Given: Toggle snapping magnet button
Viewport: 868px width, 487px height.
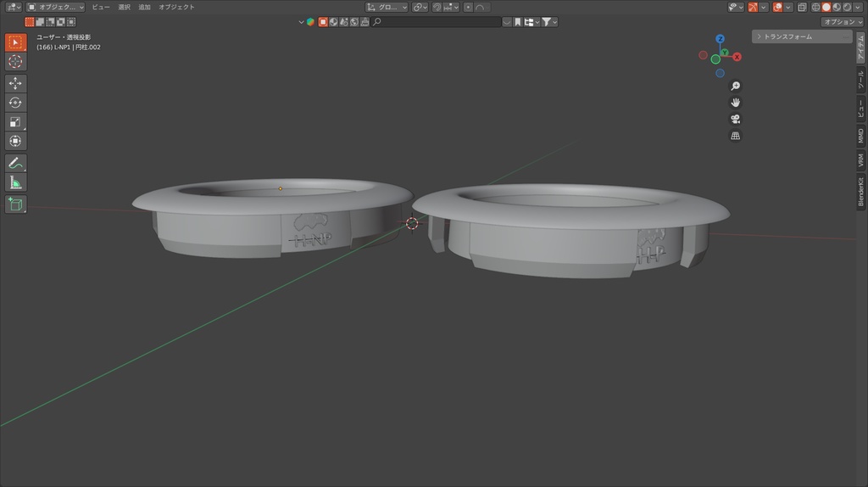Looking at the screenshot, I should tap(437, 7).
